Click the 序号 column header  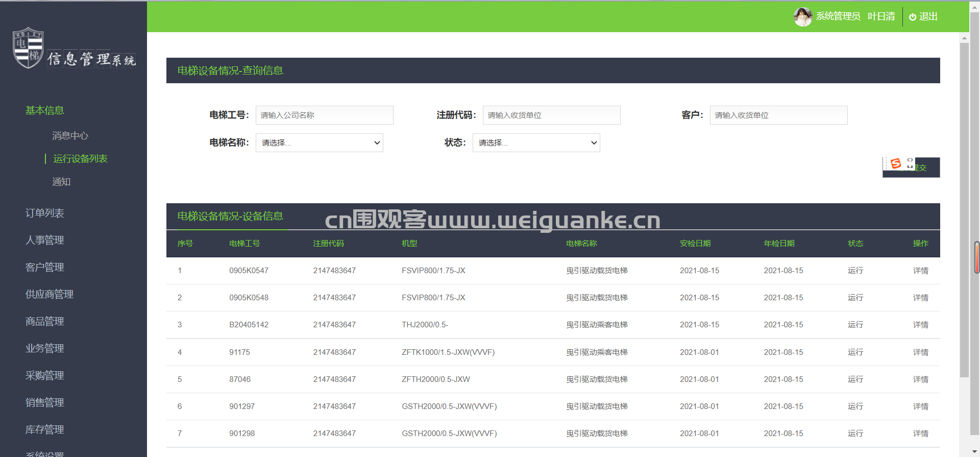click(x=185, y=244)
